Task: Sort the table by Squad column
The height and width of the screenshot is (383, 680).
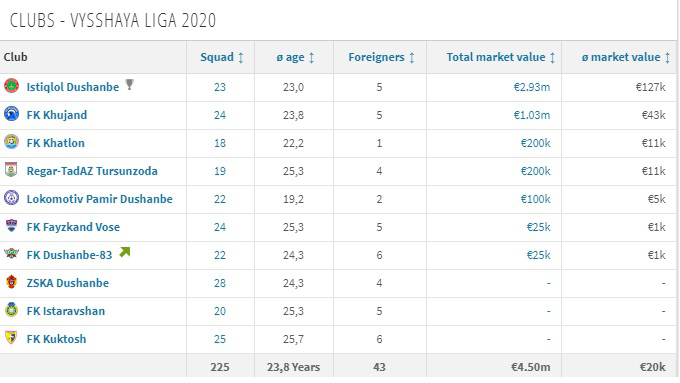Action: click(222, 57)
